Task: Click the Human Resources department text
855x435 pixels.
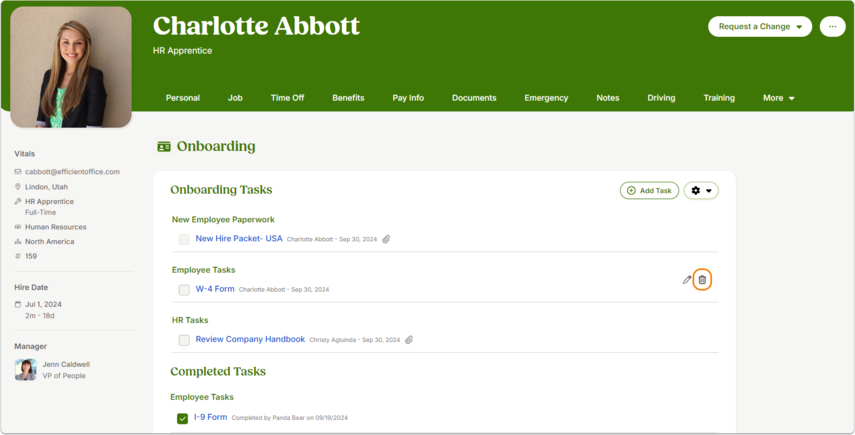Action: tap(56, 227)
